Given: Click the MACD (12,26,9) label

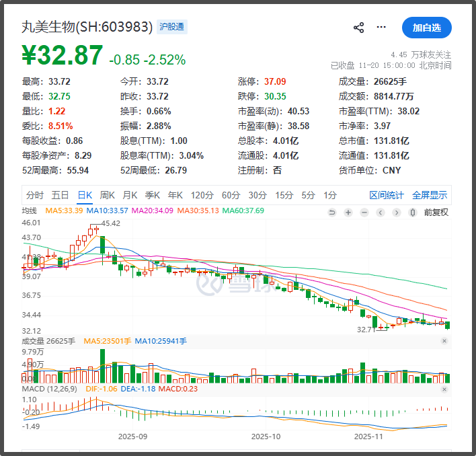Looking at the screenshot, I should [50, 389].
